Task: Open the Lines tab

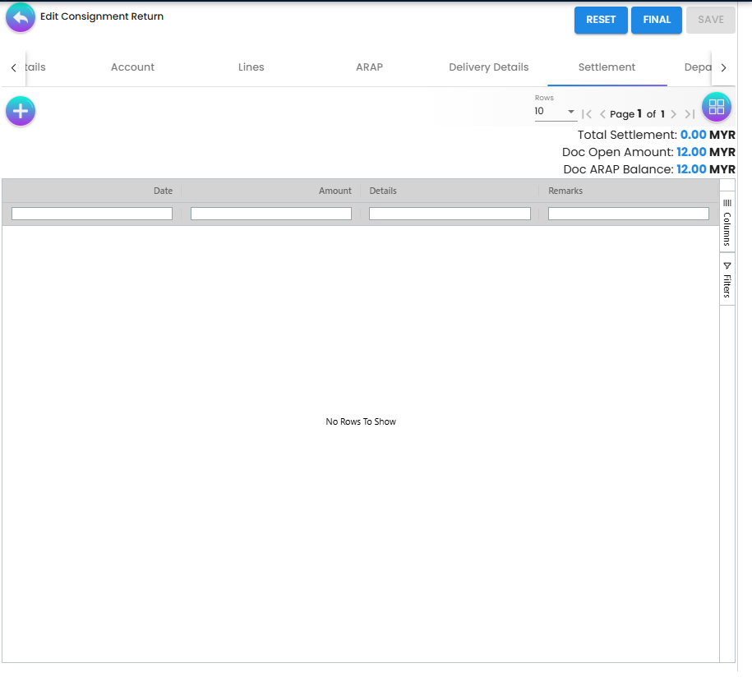Action: pyautogui.click(x=251, y=67)
